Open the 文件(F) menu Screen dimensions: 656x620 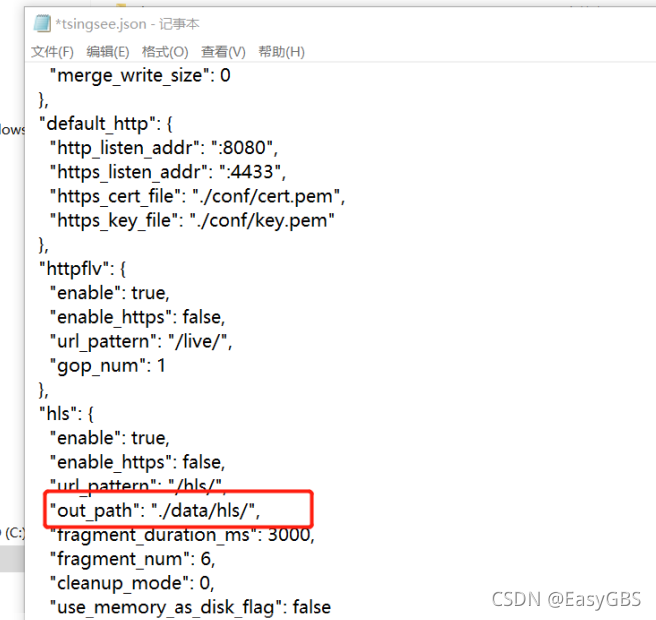click(x=52, y=52)
